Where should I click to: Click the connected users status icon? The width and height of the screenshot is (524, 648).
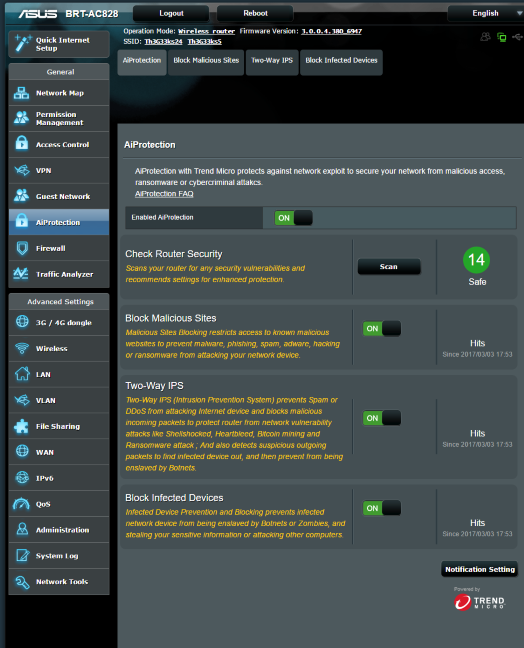coord(486,37)
